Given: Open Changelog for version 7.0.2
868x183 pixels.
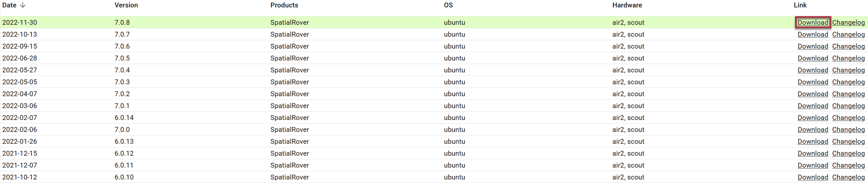Looking at the screenshot, I should tap(848, 94).
